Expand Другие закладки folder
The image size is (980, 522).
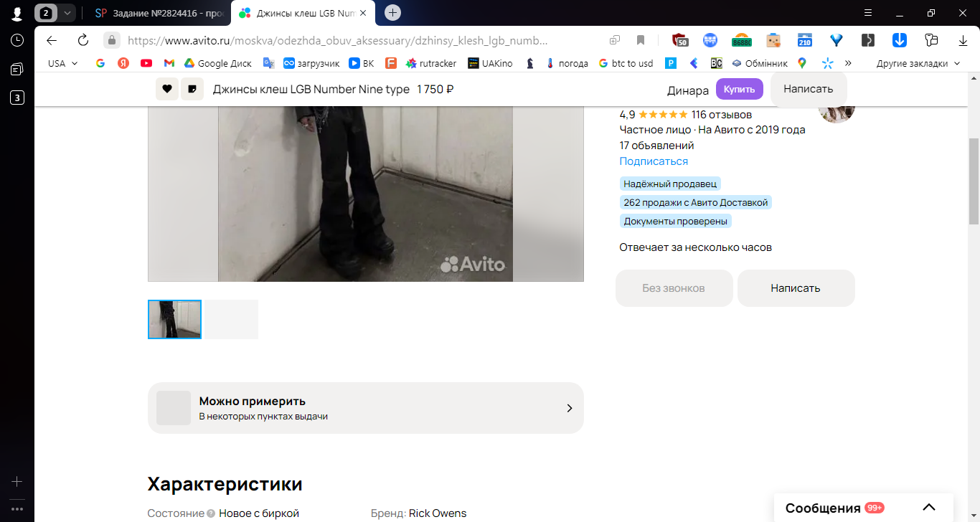point(918,63)
